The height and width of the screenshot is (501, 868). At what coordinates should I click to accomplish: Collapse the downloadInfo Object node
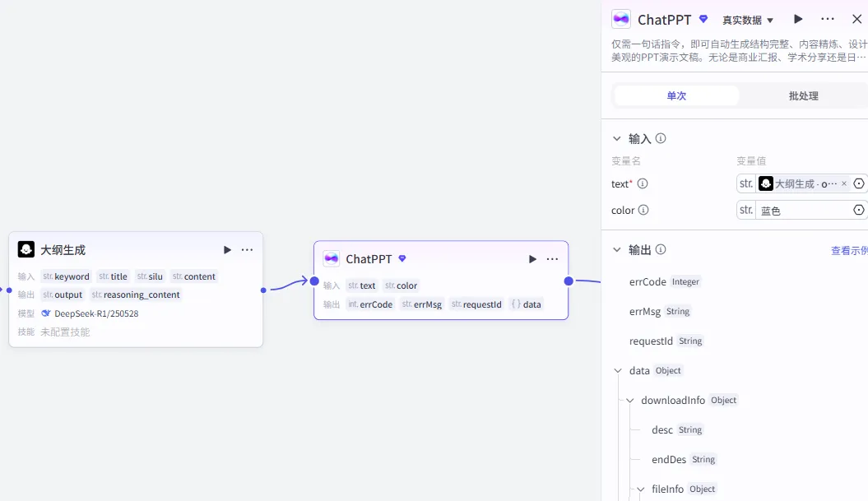[x=630, y=401]
